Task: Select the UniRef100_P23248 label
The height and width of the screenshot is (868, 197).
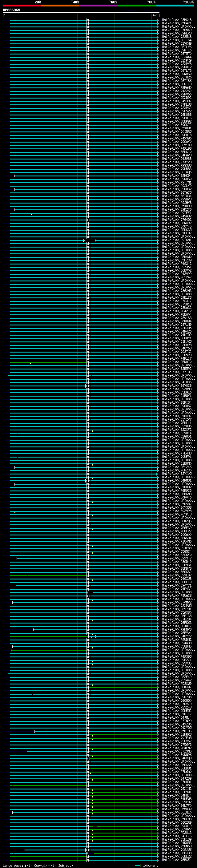Action: coord(177,708)
